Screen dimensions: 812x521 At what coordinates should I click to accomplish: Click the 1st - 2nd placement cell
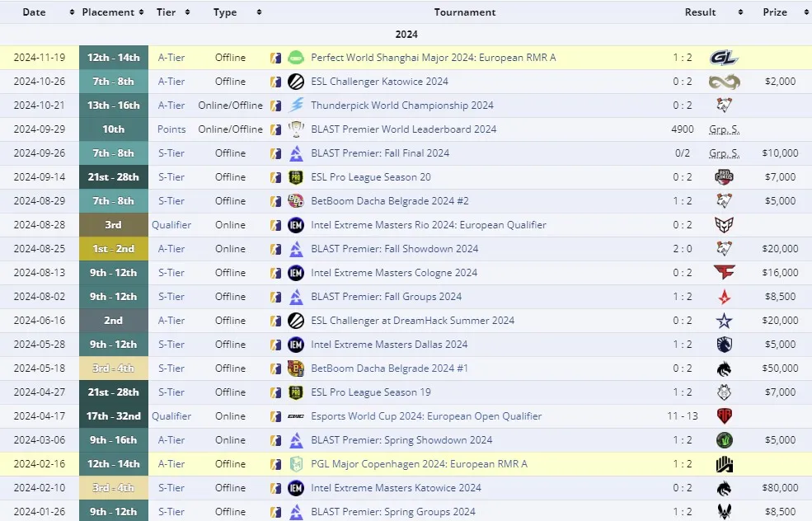tap(114, 249)
